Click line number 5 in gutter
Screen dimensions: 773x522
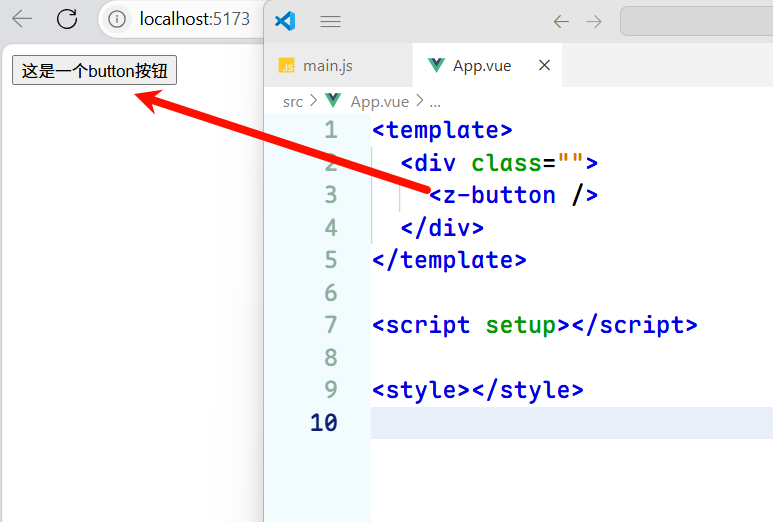point(331,260)
